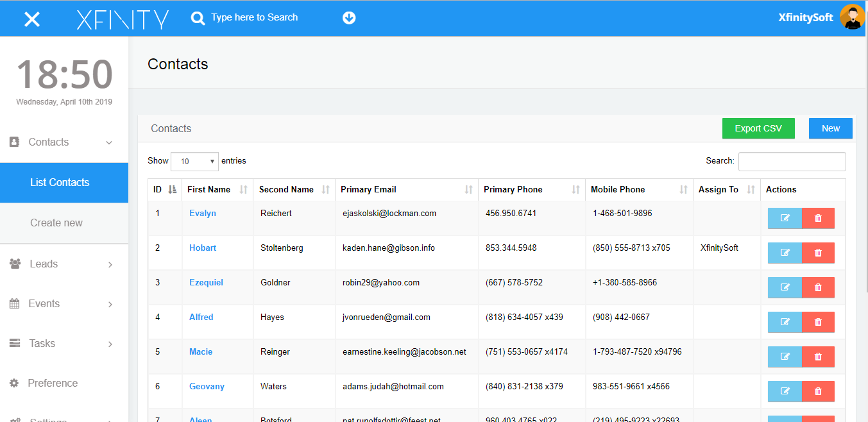Image resolution: width=868 pixels, height=422 pixels.
Task: Click phone (667) 578-5752
Action: tap(514, 283)
